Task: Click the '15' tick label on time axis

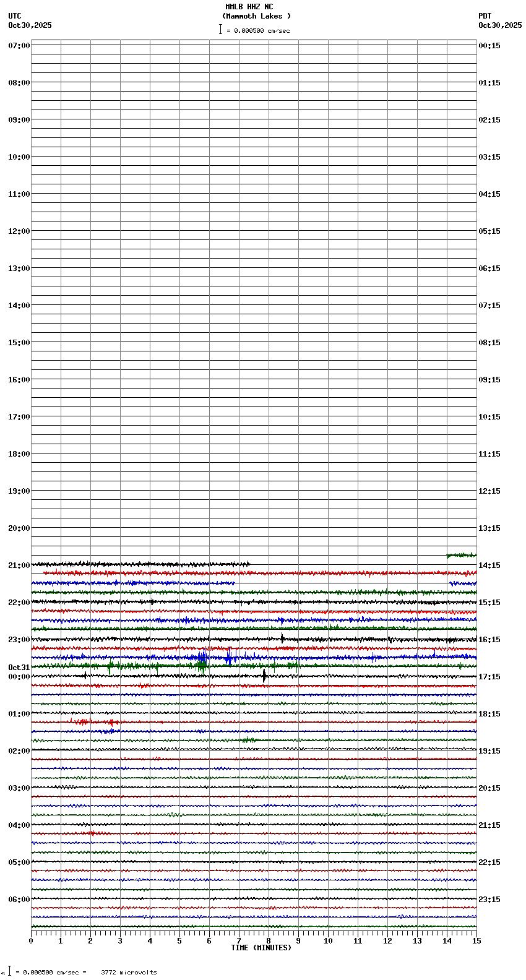Action: [476, 941]
